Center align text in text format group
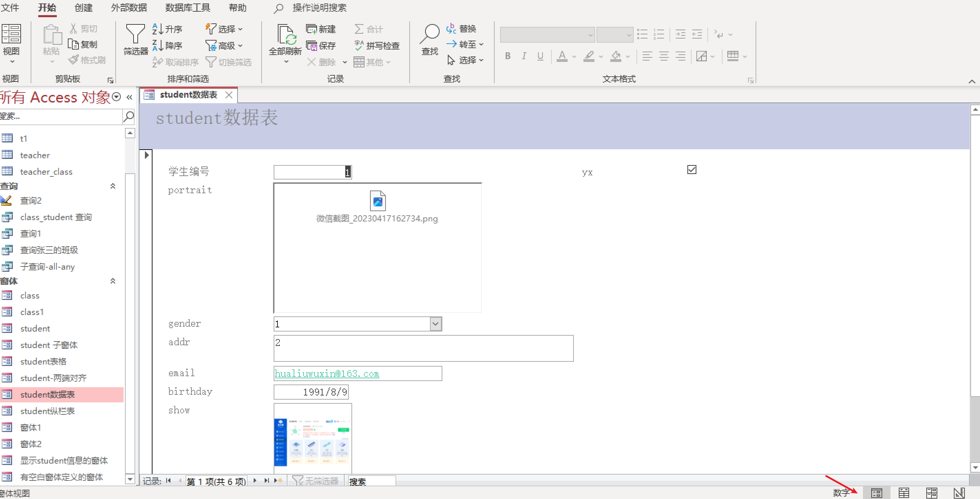Viewport: 980px width, 499px height. 664,56
